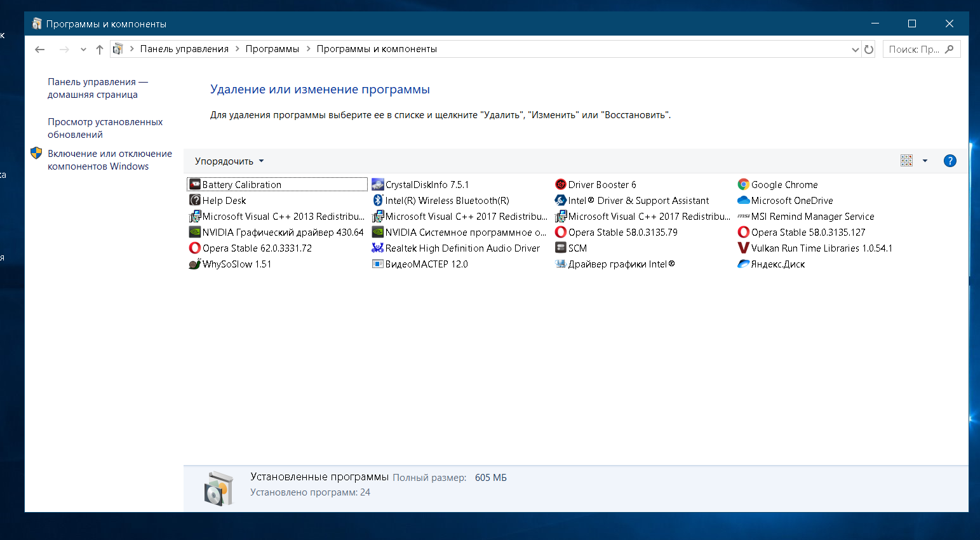
Task: Click the Microsoft OneDrive cloud icon
Action: (x=744, y=200)
